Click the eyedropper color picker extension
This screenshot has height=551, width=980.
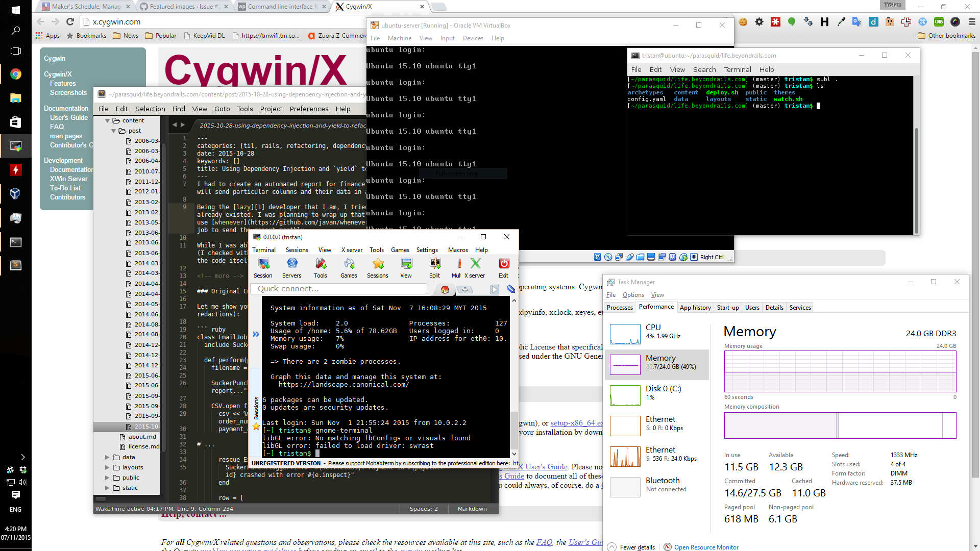[x=841, y=22]
